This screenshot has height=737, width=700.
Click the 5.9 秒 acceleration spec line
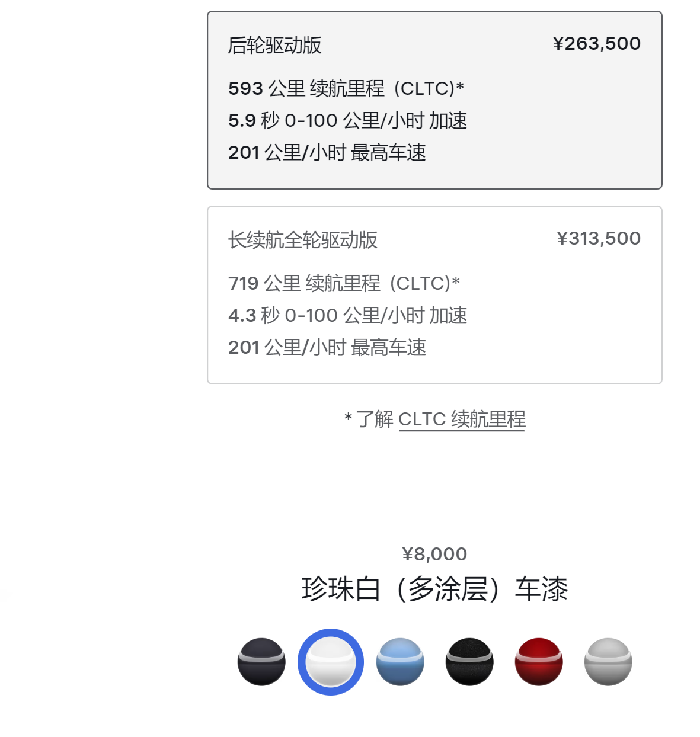[x=348, y=120]
